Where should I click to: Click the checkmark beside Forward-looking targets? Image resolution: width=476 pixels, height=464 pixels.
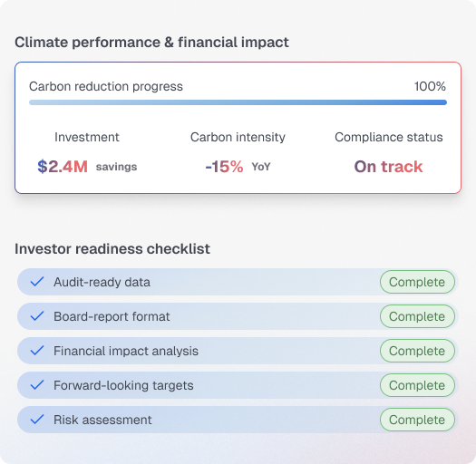[x=37, y=385]
